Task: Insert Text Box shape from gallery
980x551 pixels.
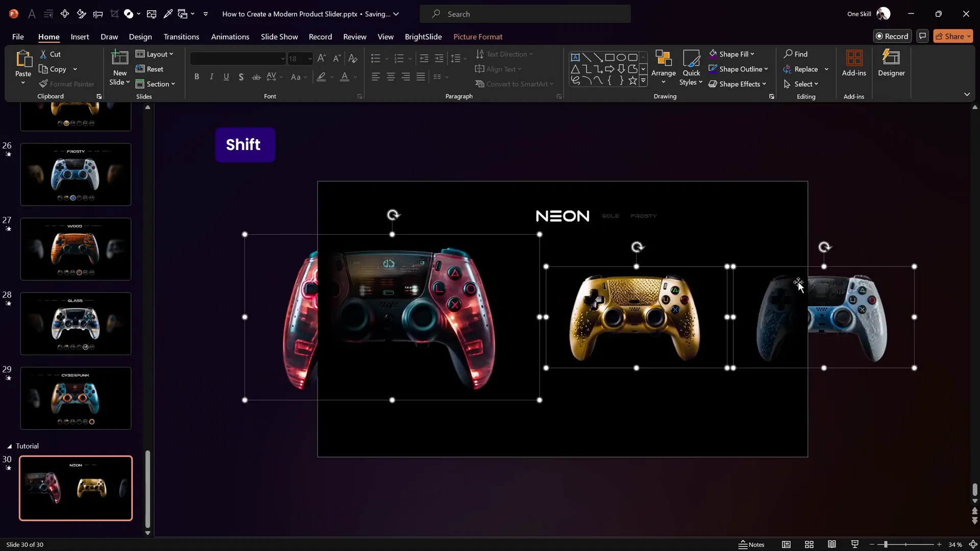Action: [x=575, y=58]
